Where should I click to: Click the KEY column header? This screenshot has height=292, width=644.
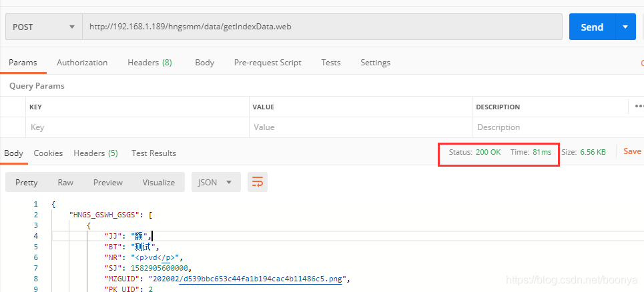(36, 107)
